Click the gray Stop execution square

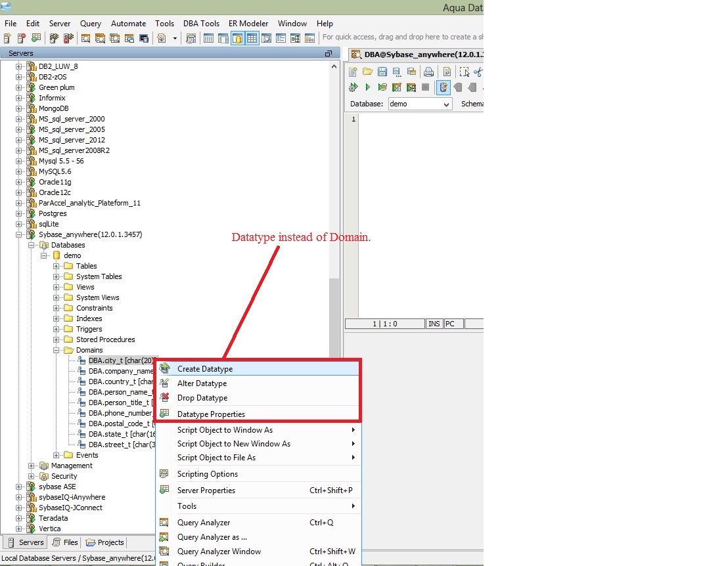click(425, 87)
